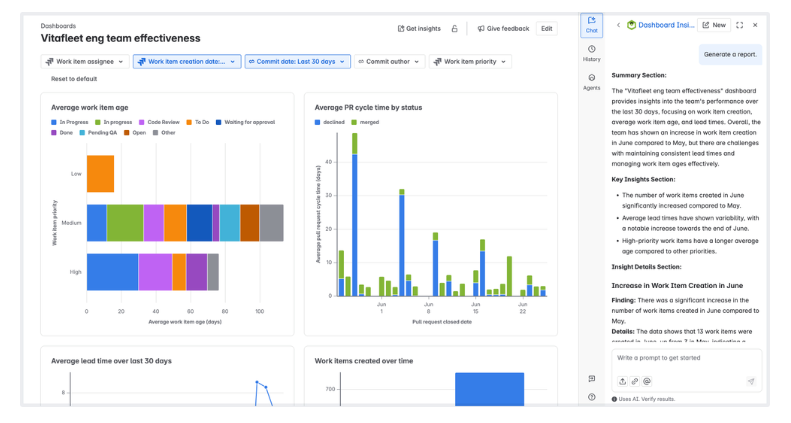Click the feedback icon in the lower sidebar
The height and width of the screenshot is (423, 791).
tap(591, 379)
